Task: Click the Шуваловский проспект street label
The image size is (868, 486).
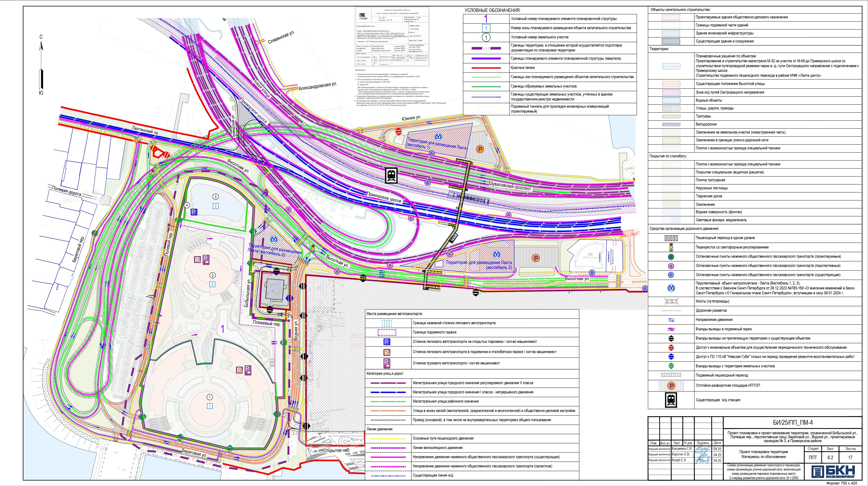Action: [510, 186]
